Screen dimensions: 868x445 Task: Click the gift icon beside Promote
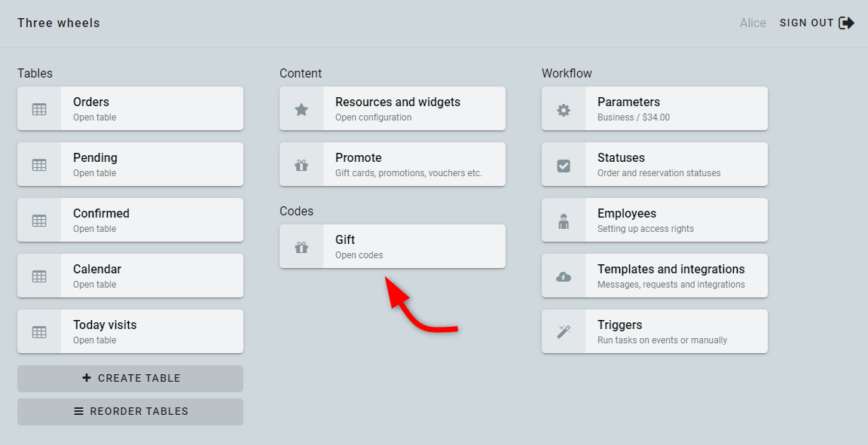(301, 165)
